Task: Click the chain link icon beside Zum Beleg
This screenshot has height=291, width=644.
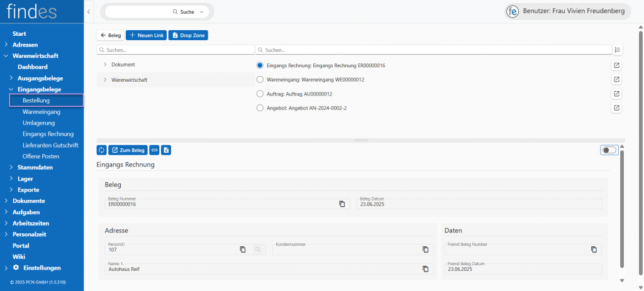Action: point(154,150)
